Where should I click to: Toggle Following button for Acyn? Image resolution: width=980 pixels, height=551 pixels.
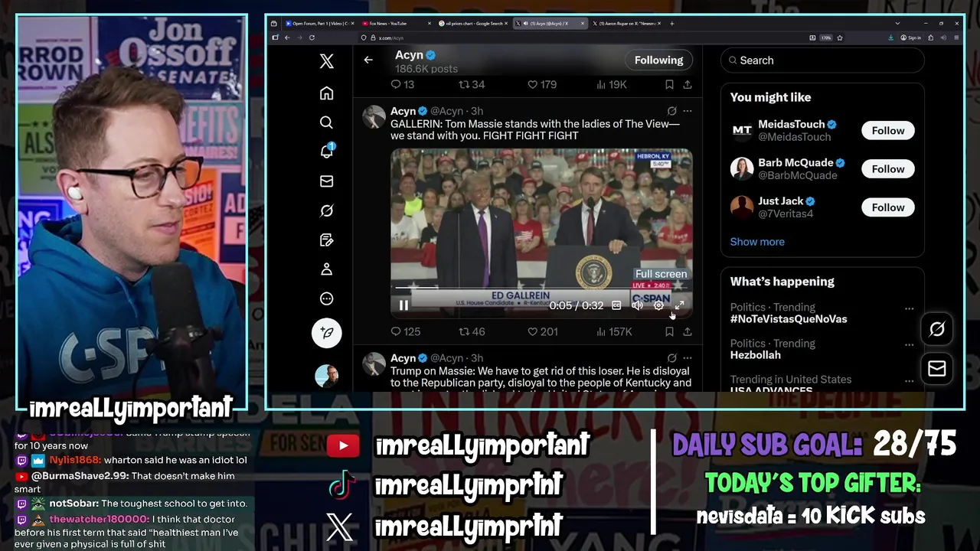tap(658, 60)
